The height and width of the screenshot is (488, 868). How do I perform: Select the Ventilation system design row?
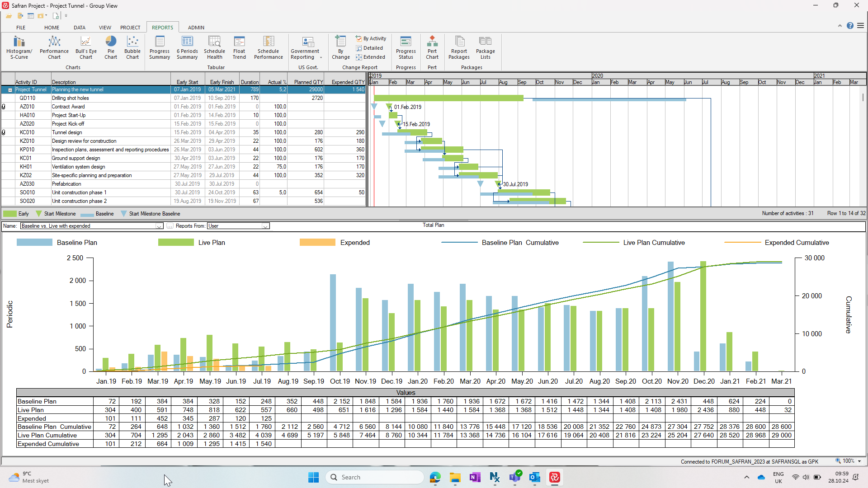tap(183, 167)
